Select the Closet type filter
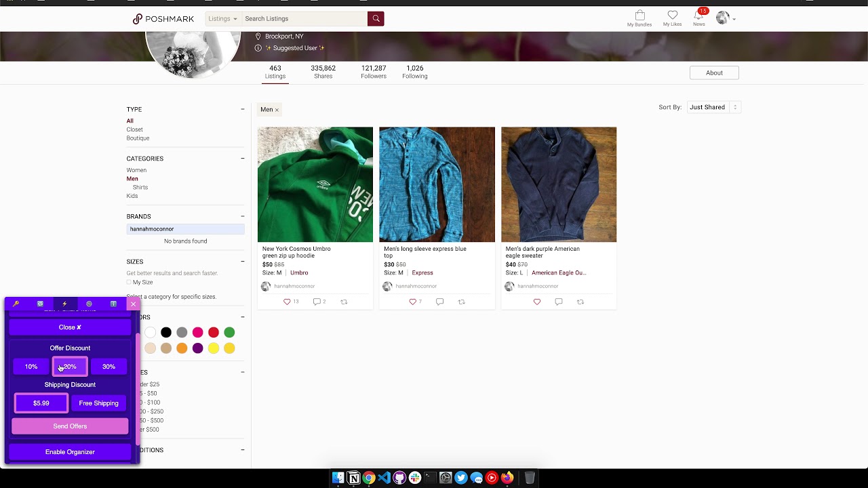 point(134,129)
